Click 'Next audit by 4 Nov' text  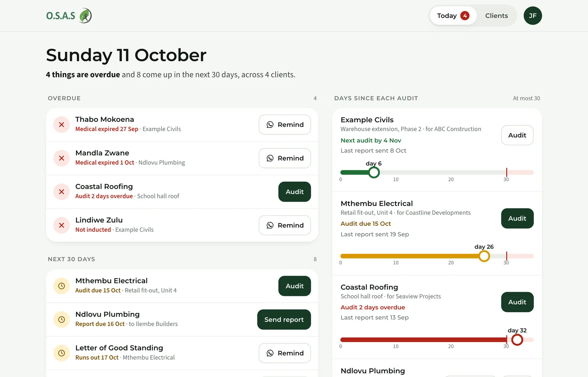[370, 140]
